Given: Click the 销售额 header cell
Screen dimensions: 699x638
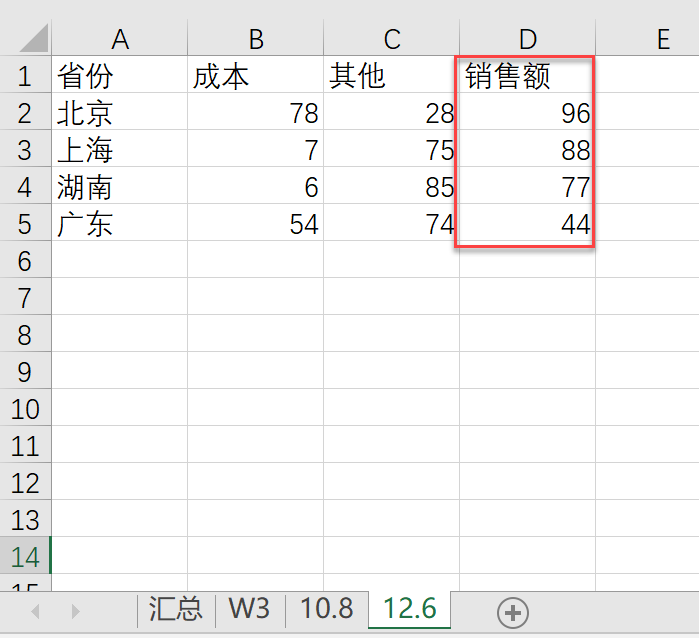Looking at the screenshot, I should [527, 75].
